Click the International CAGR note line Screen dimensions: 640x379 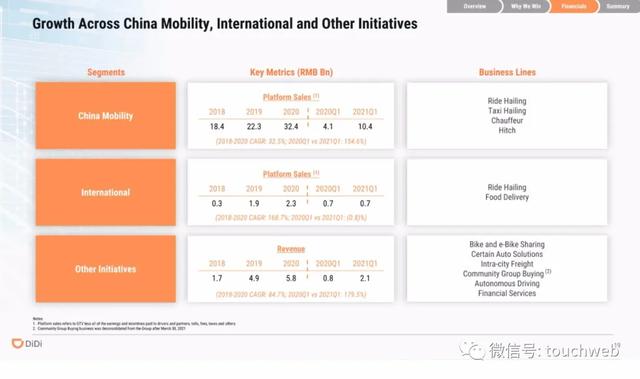pos(291,217)
